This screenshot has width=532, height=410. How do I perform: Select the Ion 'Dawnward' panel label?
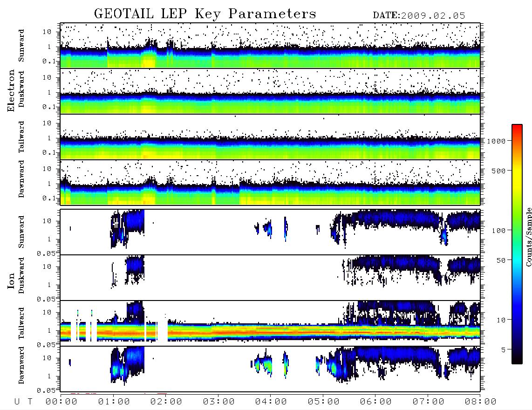click(21, 365)
